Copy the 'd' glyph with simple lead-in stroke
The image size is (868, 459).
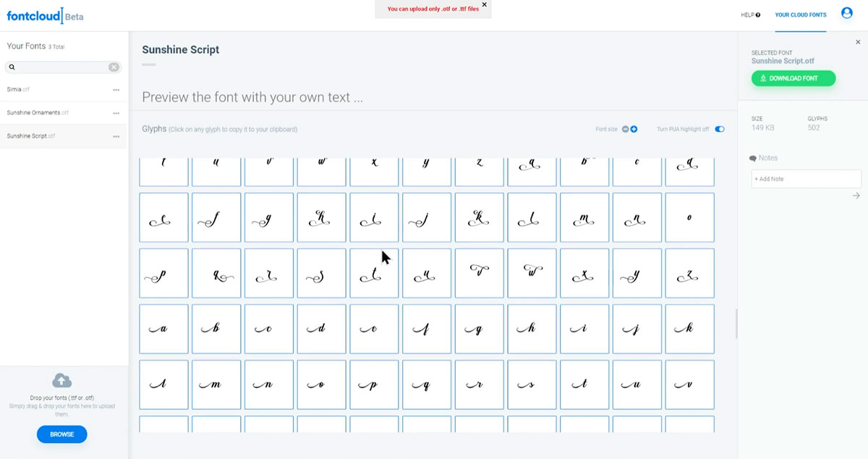(322, 329)
